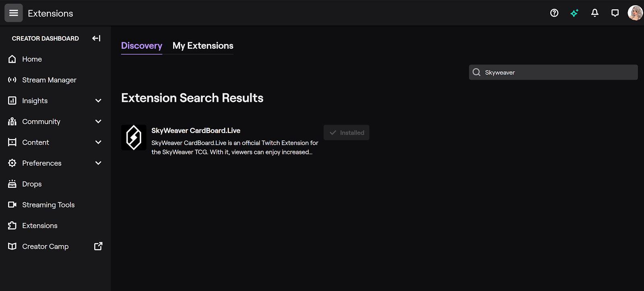Click the Preferences label in sidebar
644x291 pixels.
point(42,163)
